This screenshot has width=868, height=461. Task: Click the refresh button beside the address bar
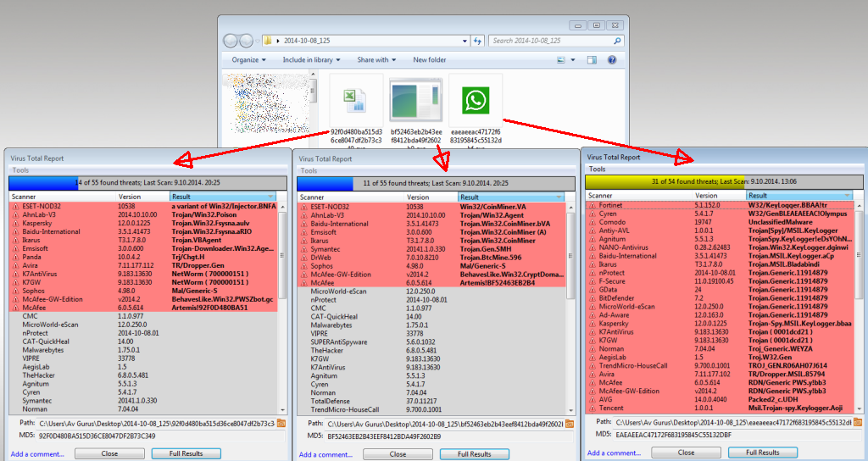477,41
